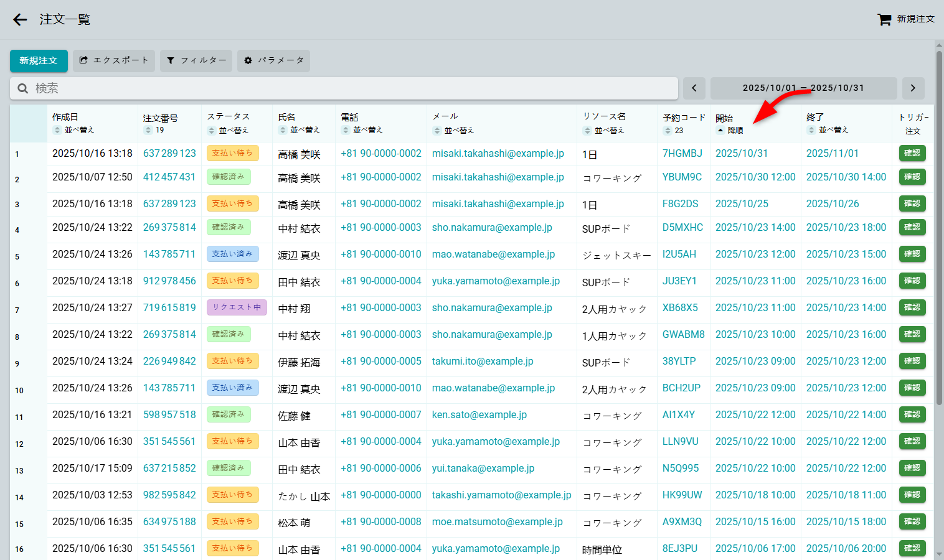Open パラメータ gear settings
This screenshot has height=560, width=944.
pyautogui.click(x=273, y=60)
